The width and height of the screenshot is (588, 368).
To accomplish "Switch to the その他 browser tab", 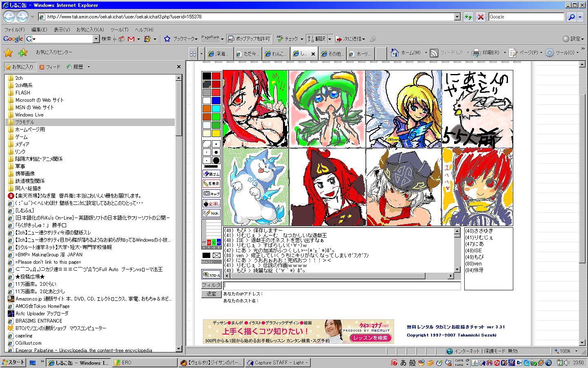I will click(x=333, y=54).
